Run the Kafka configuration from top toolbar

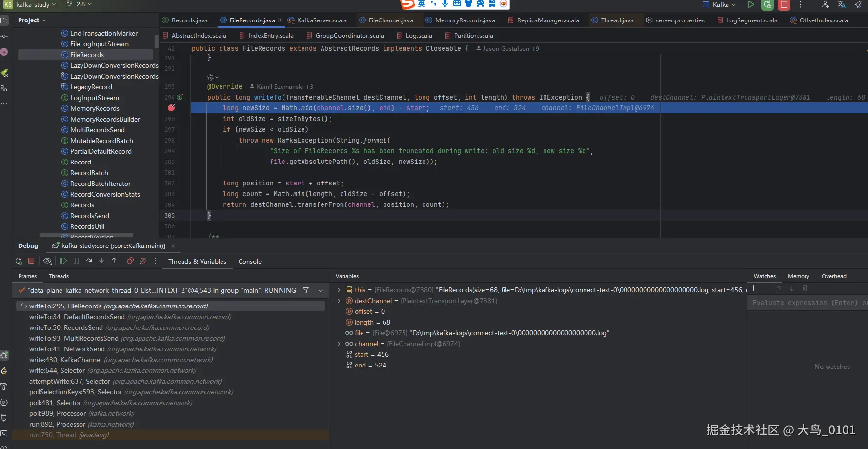(x=751, y=5)
